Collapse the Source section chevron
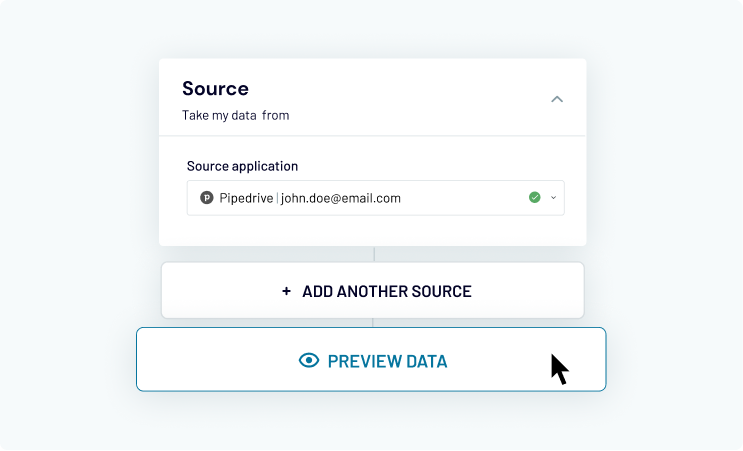 (557, 99)
